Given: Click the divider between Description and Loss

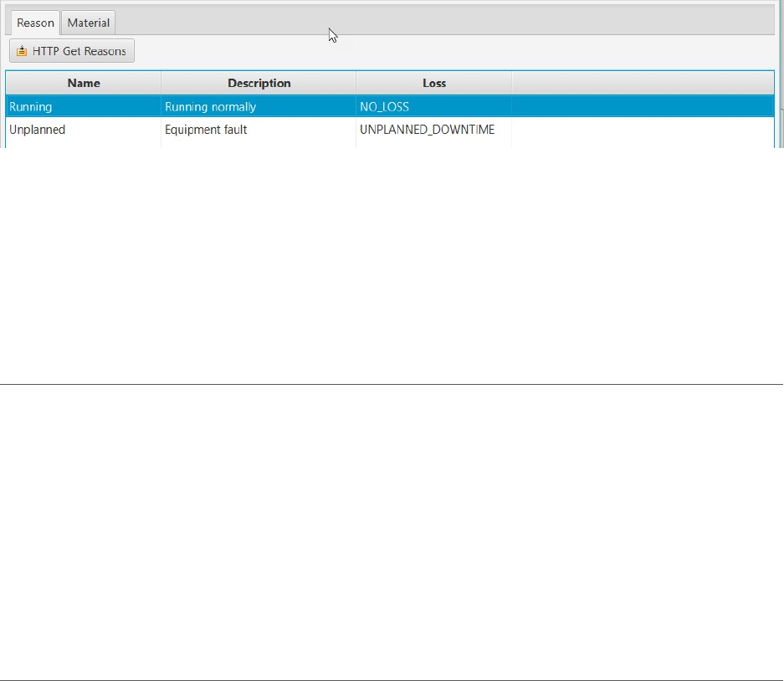Looking at the screenshot, I should click(x=356, y=83).
